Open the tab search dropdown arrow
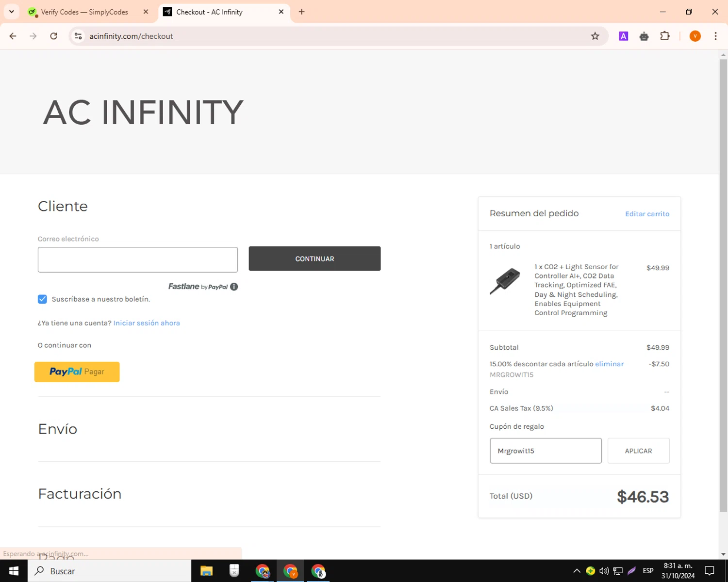Image resolution: width=728 pixels, height=582 pixels. [x=12, y=12]
